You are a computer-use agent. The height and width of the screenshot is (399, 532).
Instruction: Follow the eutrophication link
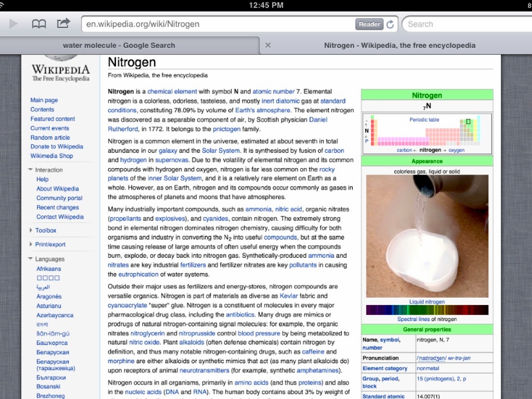(138, 274)
